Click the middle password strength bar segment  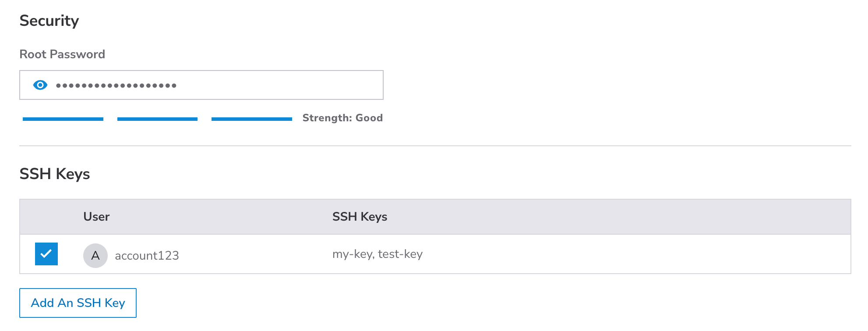coord(157,119)
